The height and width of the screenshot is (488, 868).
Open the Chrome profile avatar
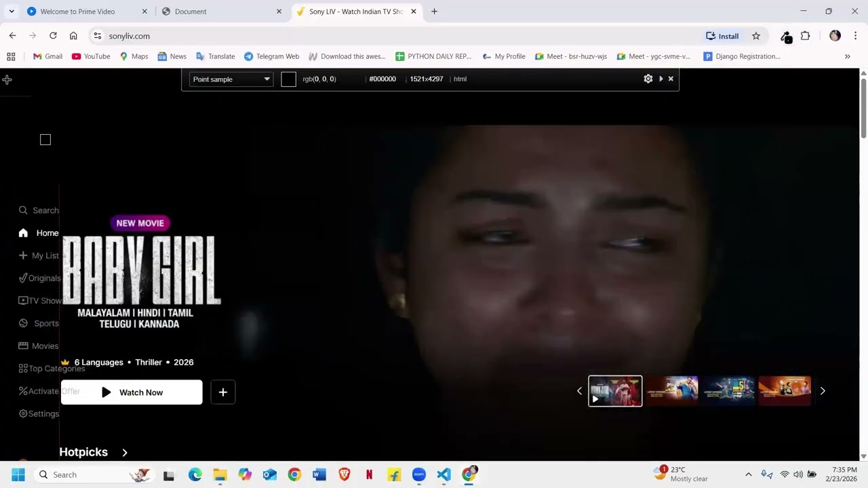(835, 36)
